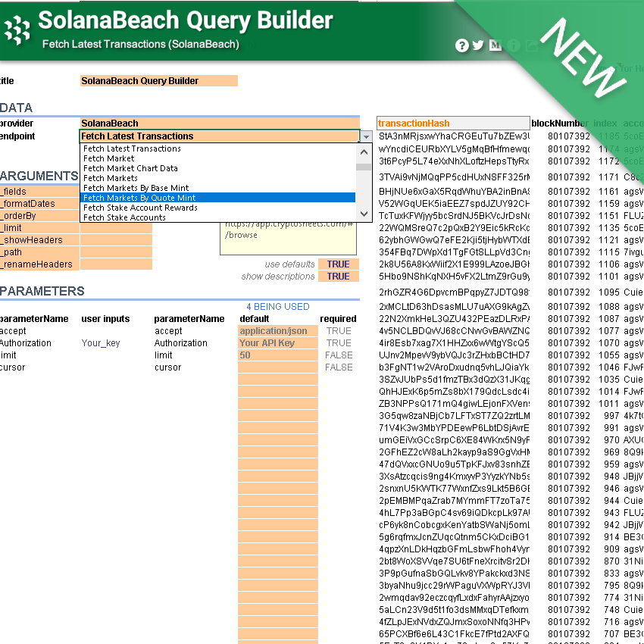Open the Medium icon in the header
The image size is (644, 644).
click(x=496, y=45)
